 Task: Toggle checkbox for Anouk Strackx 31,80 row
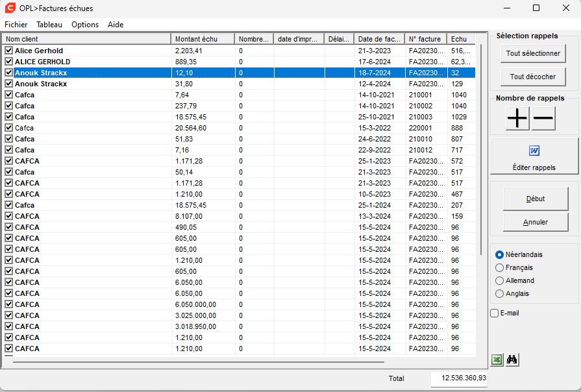pos(9,84)
